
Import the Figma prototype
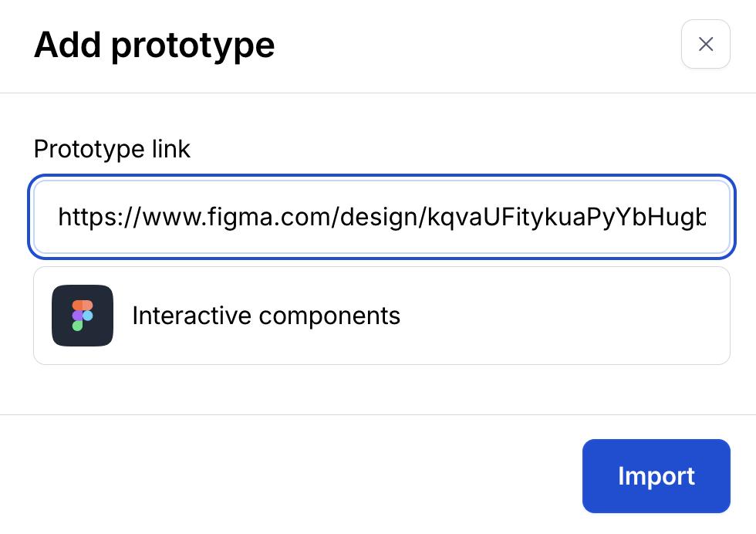(x=656, y=476)
